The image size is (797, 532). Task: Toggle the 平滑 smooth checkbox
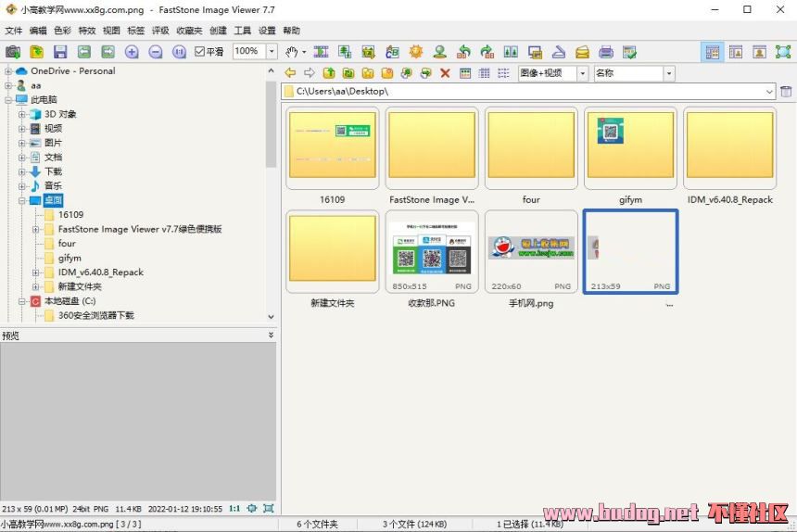coord(200,52)
